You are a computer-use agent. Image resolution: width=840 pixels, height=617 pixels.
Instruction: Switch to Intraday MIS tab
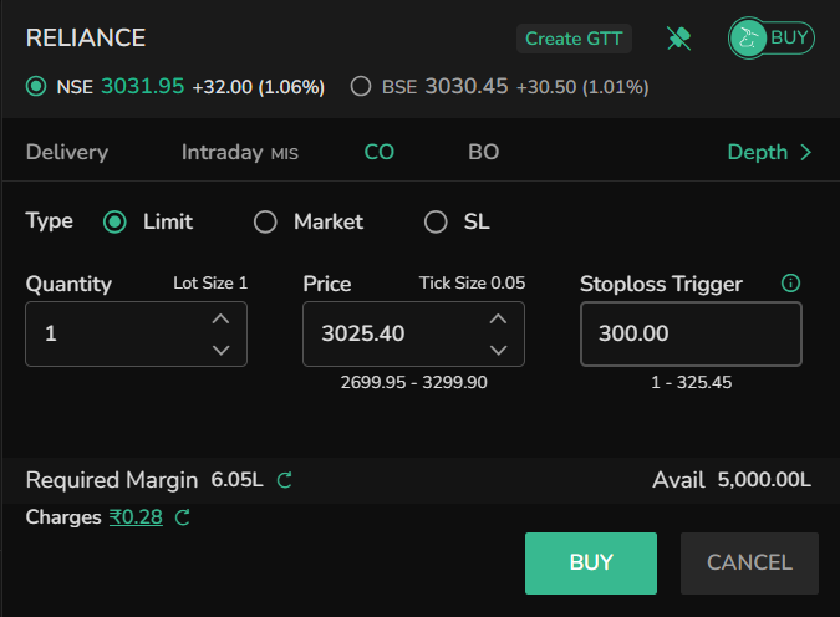(x=240, y=152)
